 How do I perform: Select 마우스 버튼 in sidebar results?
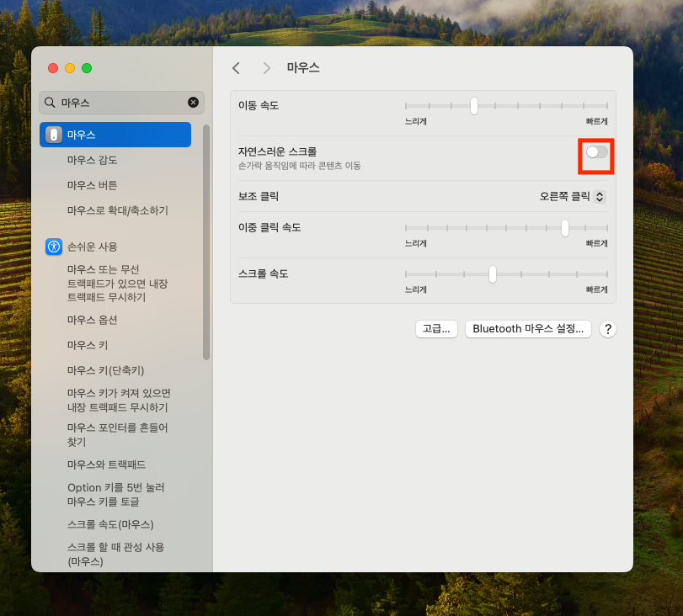pos(93,185)
